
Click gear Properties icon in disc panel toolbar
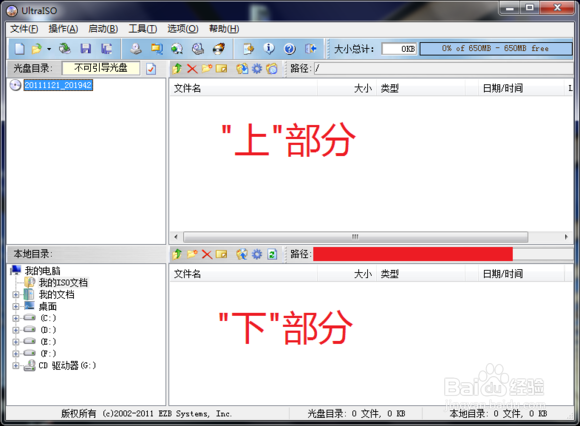coord(257,68)
